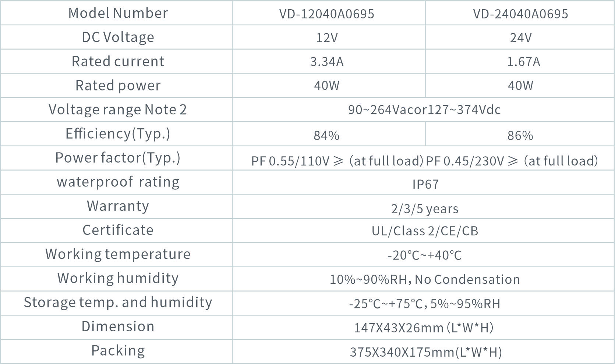Click the 12V DC voltage value

[x=327, y=38]
